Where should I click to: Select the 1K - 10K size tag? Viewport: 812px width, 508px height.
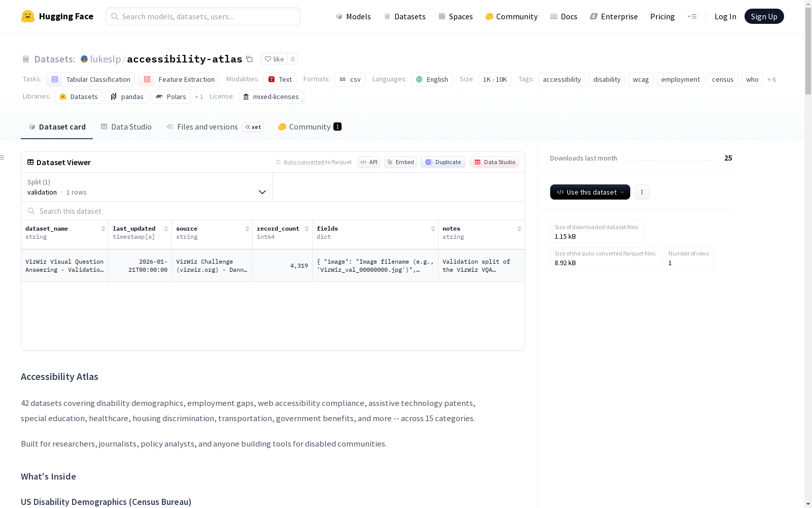[x=495, y=79]
